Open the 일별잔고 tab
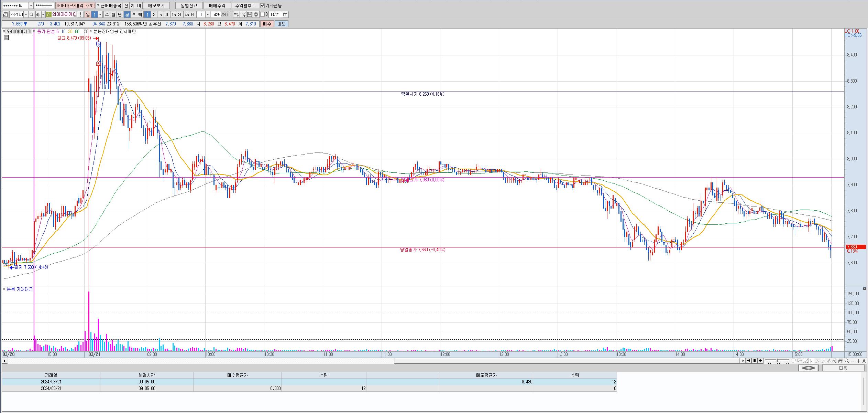Screen dimensions: 868x413 coord(189,6)
